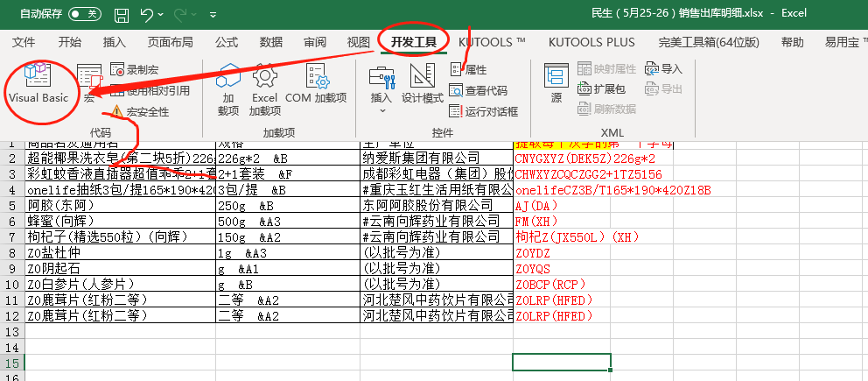Open Macro Security settings

click(140, 112)
